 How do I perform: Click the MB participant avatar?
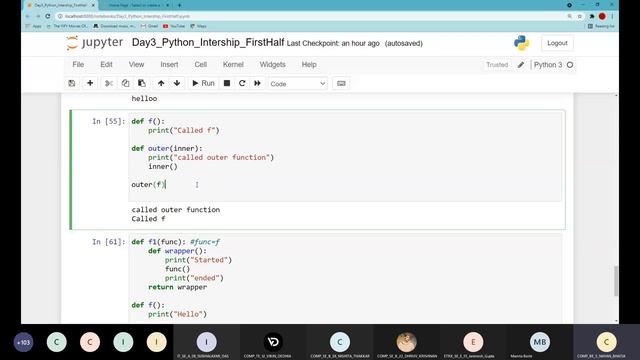click(x=540, y=342)
